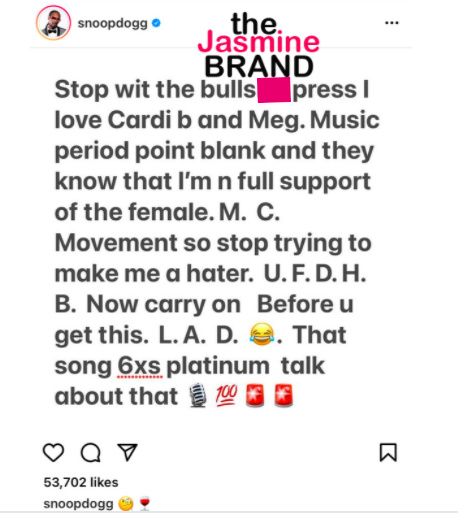Open snoopdogg's profile picture
Screen dimensions: 458x513
click(53, 23)
